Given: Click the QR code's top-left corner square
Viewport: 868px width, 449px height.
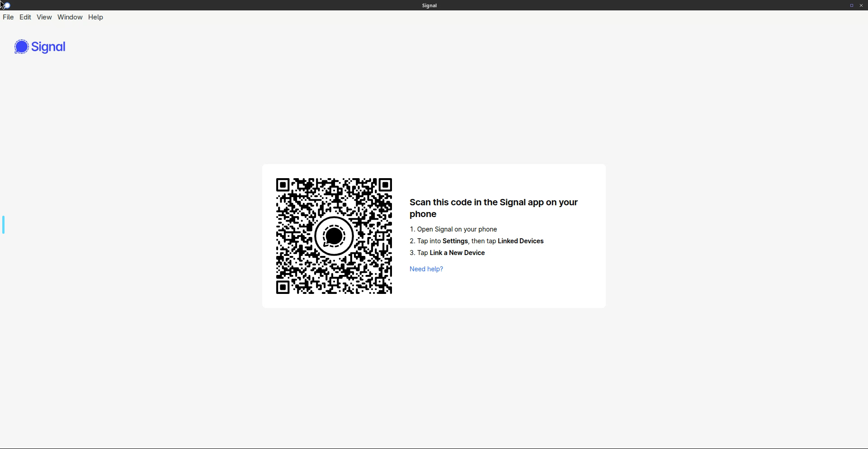Looking at the screenshot, I should [283, 185].
